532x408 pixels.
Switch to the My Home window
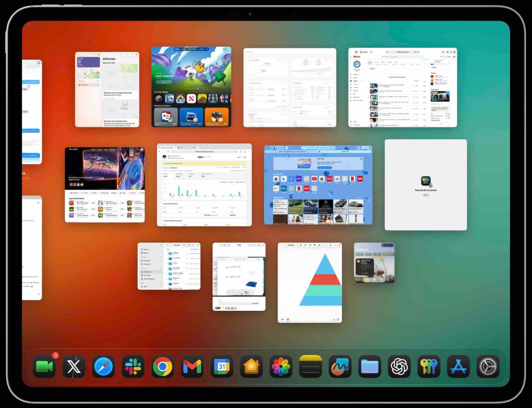pos(374,262)
